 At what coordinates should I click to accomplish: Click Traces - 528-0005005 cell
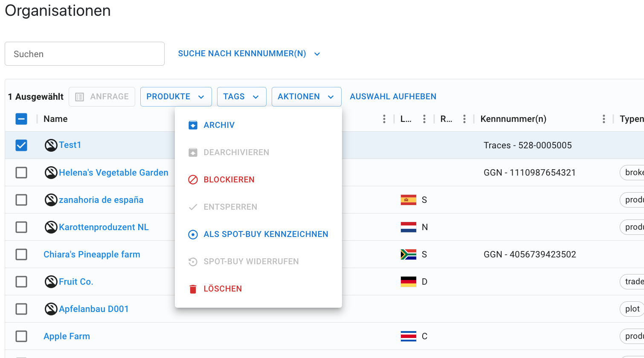pos(528,145)
